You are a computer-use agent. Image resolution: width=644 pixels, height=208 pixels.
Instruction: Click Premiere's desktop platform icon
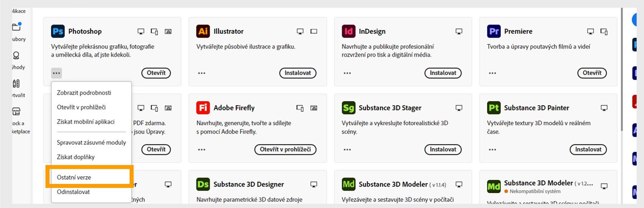[x=590, y=31]
